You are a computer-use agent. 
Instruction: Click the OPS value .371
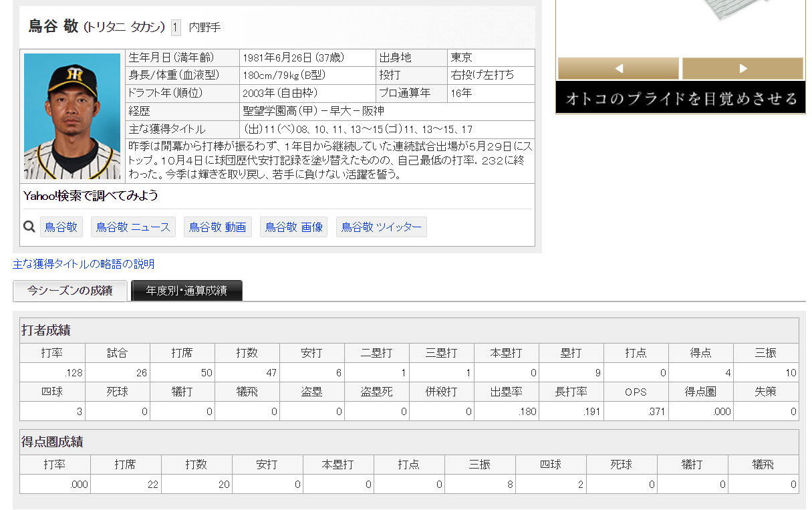[636, 412]
